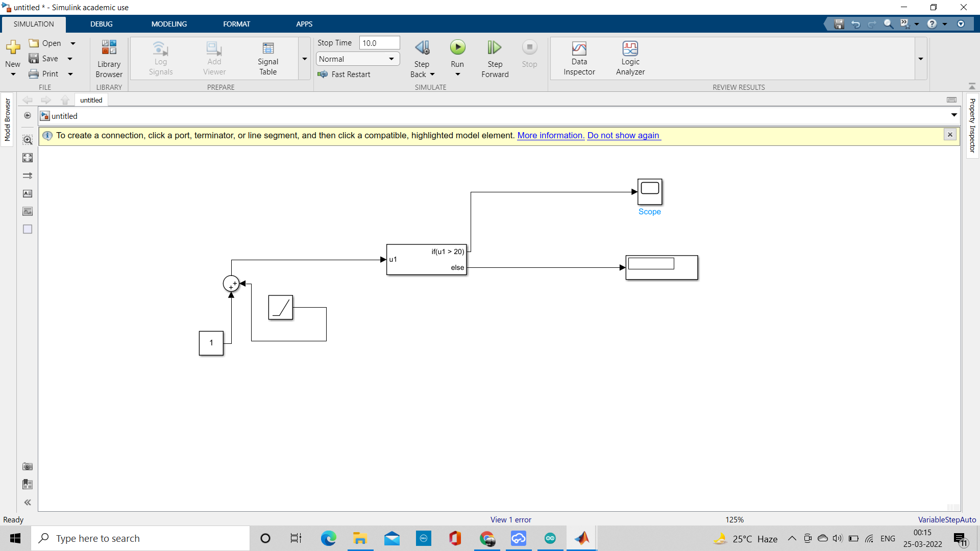Click the Add Viewer icon
The height and width of the screenshot is (551, 980).
click(x=214, y=58)
